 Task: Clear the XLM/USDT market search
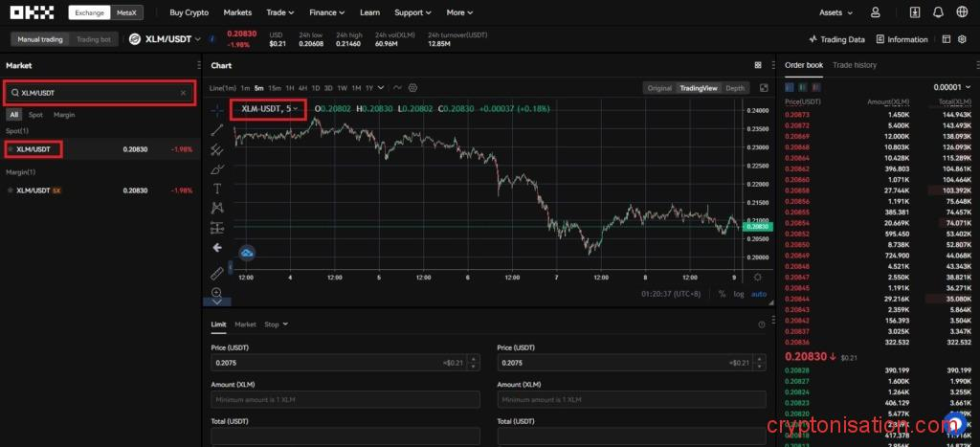pyautogui.click(x=184, y=93)
